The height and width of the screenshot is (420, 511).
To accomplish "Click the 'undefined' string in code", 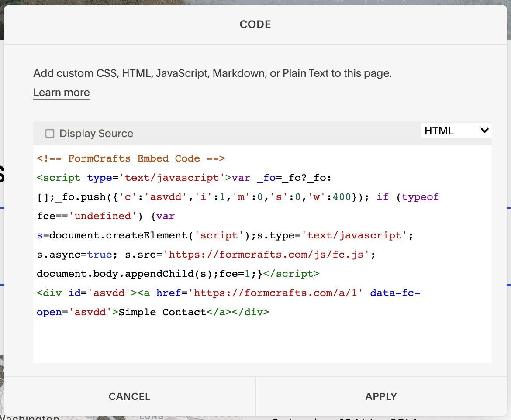I will click(103, 216).
